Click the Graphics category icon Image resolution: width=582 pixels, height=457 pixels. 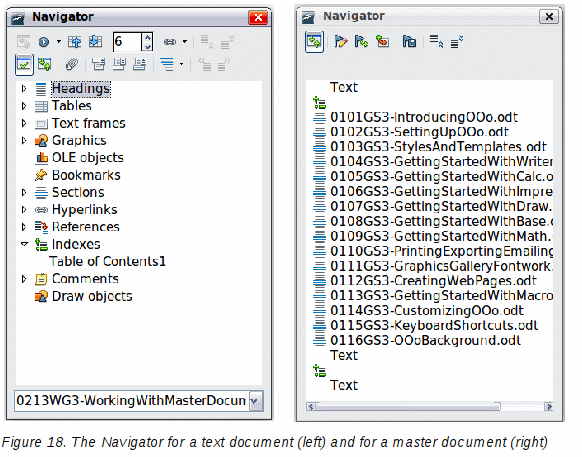pos(41,140)
